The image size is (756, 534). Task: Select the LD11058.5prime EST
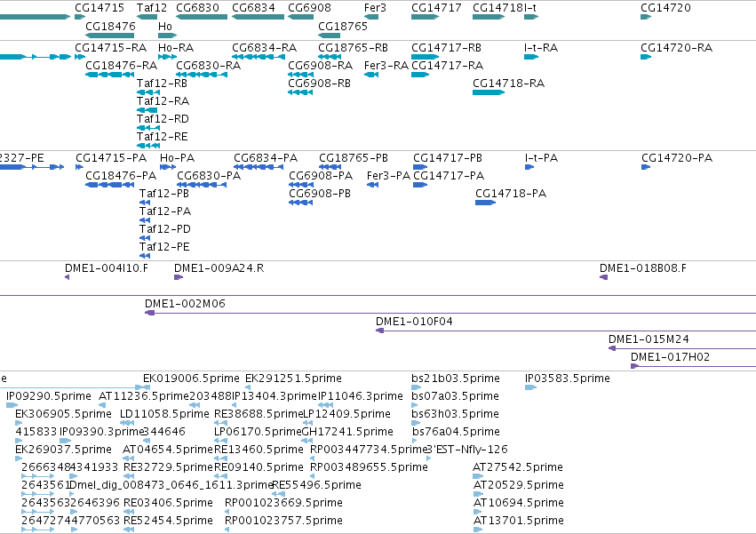[127, 423]
